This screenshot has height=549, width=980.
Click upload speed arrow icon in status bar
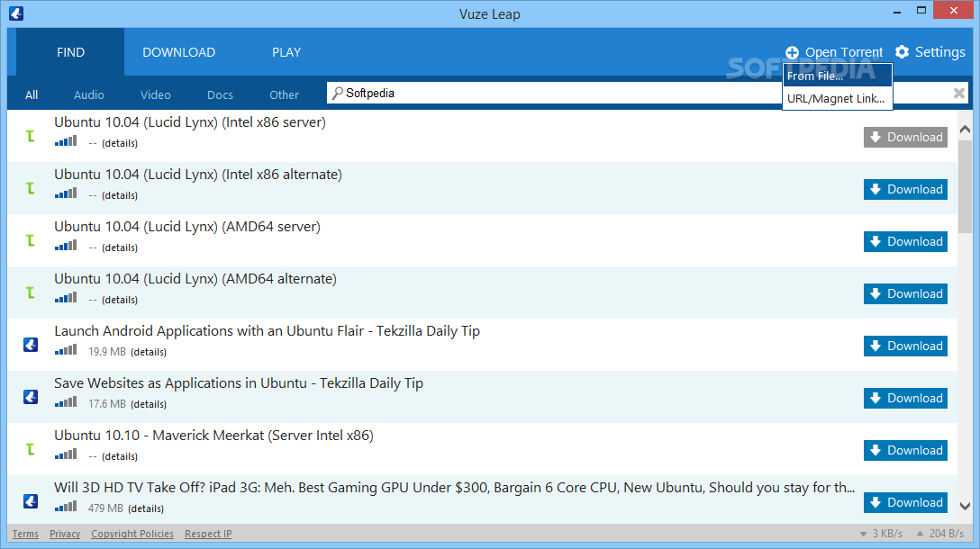click(920, 534)
